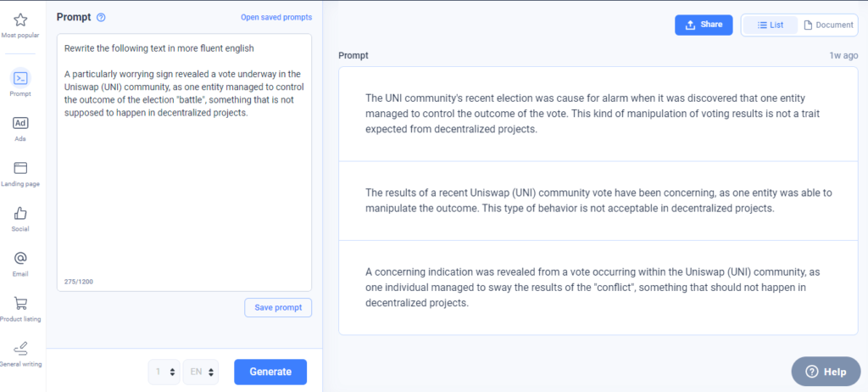Click inside the prompt text area
This screenshot has height=392, width=868.
click(x=184, y=162)
